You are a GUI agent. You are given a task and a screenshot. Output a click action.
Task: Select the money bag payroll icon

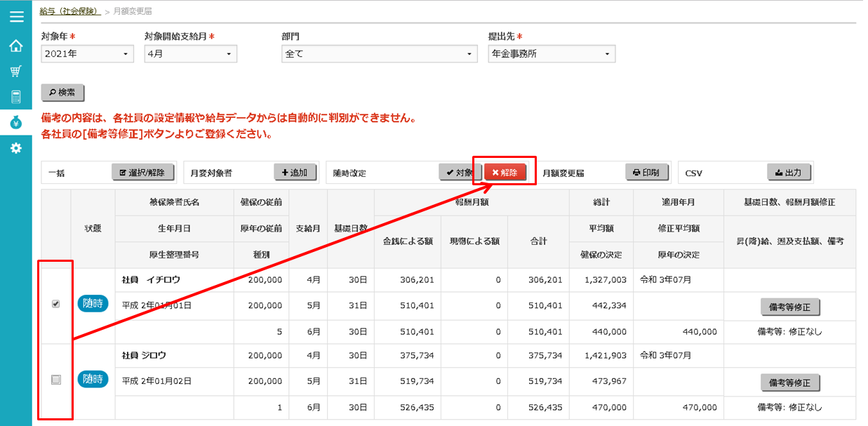tap(15, 123)
